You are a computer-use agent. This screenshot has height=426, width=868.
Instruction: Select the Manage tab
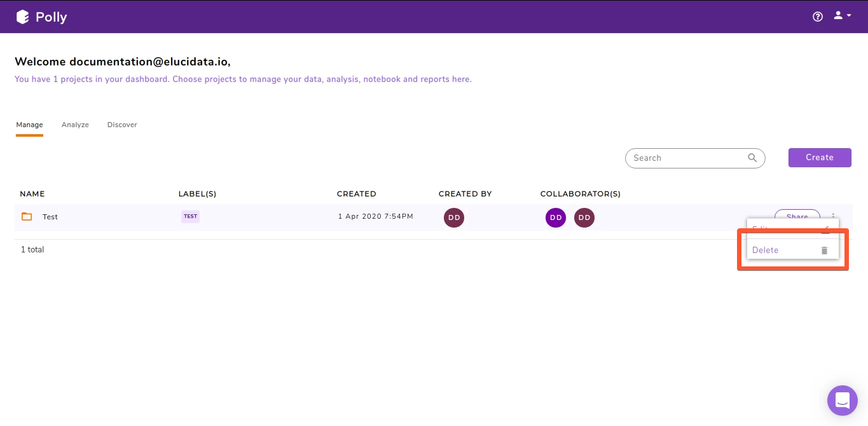click(29, 125)
